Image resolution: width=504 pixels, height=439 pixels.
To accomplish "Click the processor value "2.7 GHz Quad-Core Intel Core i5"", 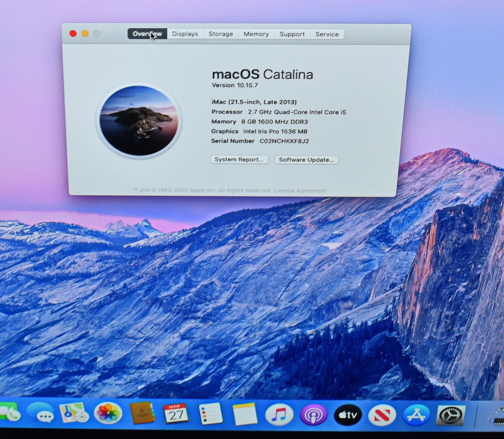I will pyautogui.click(x=297, y=112).
